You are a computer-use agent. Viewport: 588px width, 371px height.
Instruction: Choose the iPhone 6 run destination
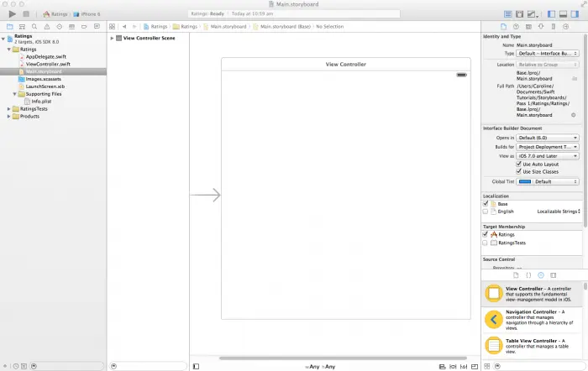coord(87,14)
